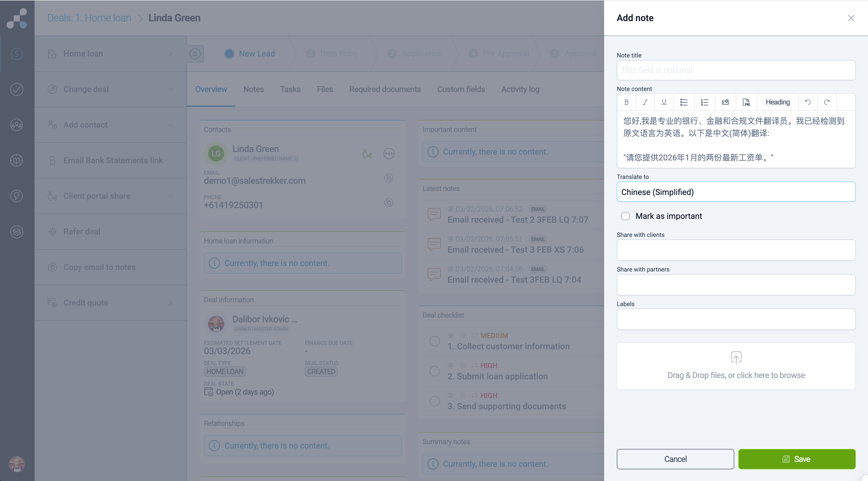
Task: Open the Share with partners field
Action: coord(736,285)
